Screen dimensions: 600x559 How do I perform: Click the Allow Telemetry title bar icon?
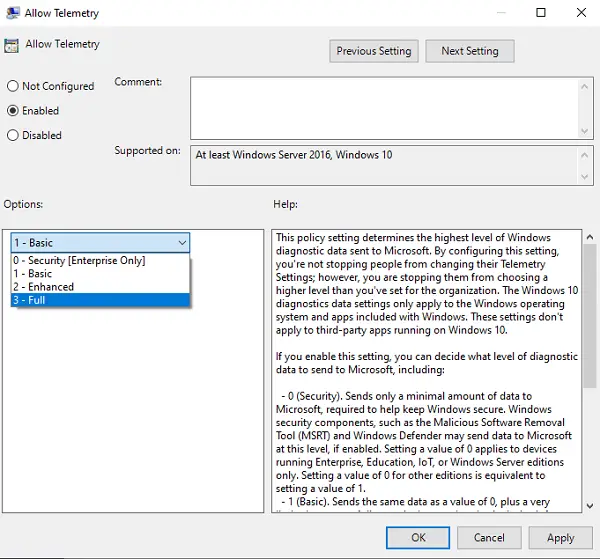click(x=13, y=13)
